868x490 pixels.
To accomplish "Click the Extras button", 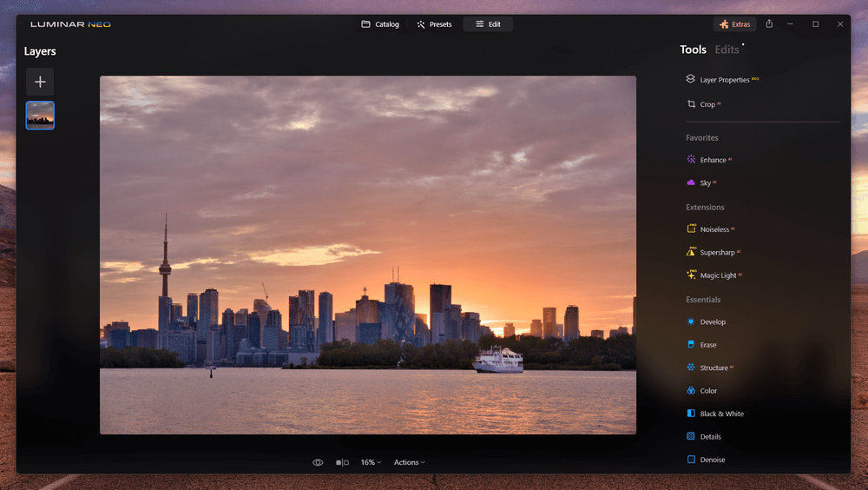I will tap(734, 24).
